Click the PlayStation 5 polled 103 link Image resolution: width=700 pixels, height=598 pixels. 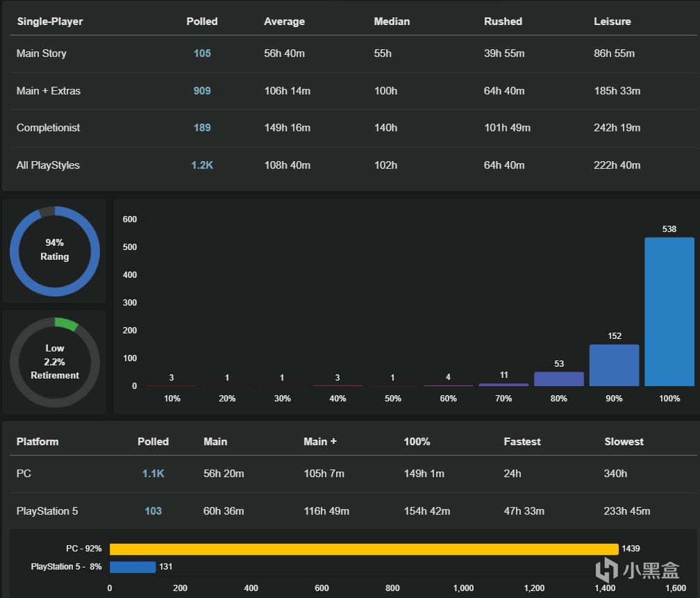153,511
